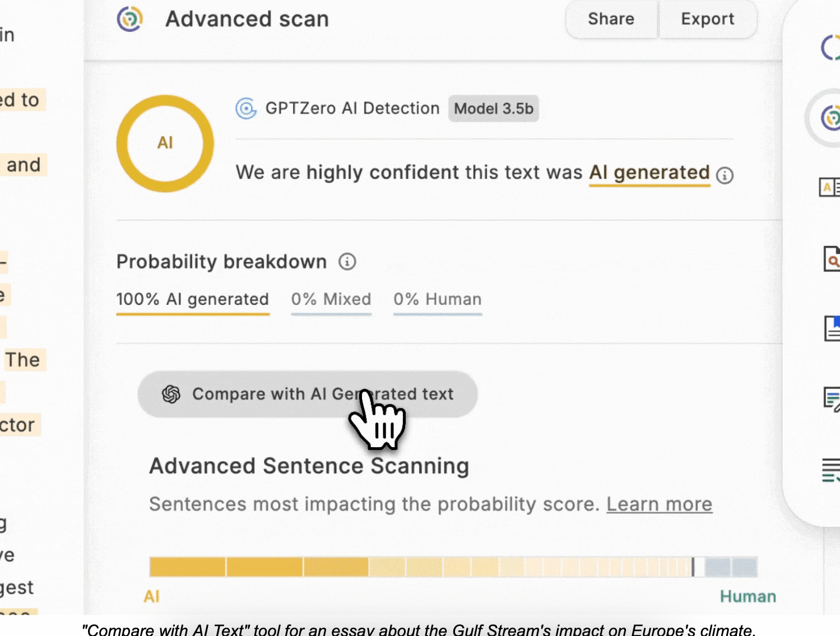This screenshot has width=840, height=636.
Task: Select the 0% Mixed tab
Action: 331,300
